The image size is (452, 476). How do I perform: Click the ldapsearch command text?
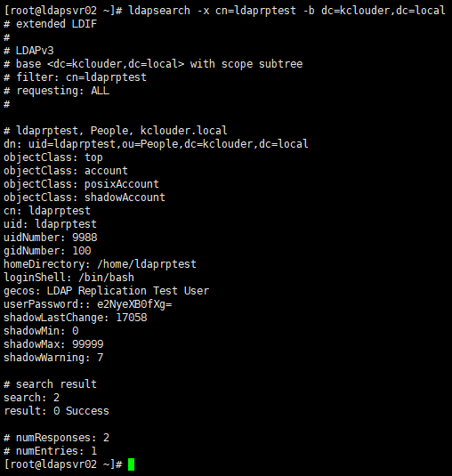coord(287,11)
